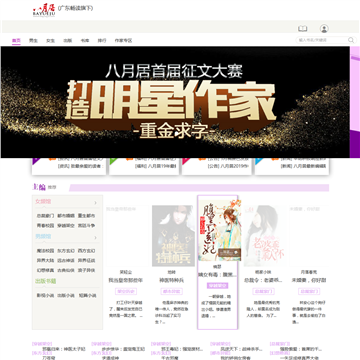The image size is (360, 360).
Task: Select the 出版小说 category
Action: (x=66, y=295)
